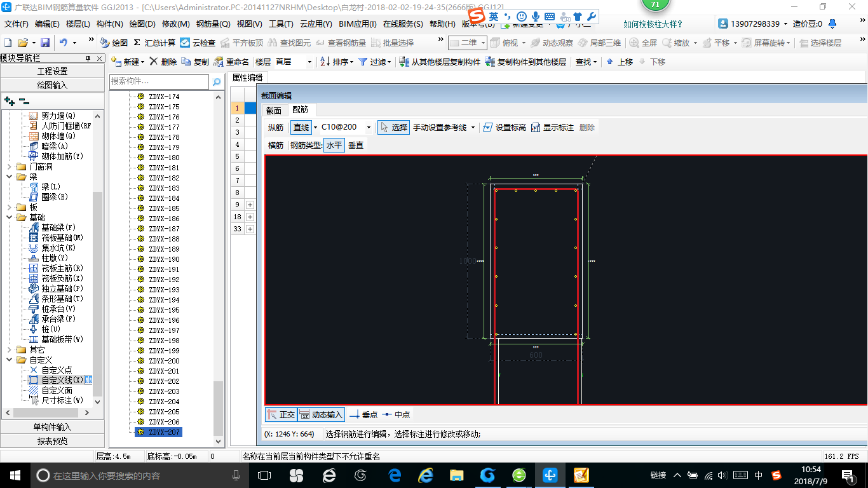Click 选择楼层 select floor tool
This screenshot has width=868, height=488.
pos(820,43)
